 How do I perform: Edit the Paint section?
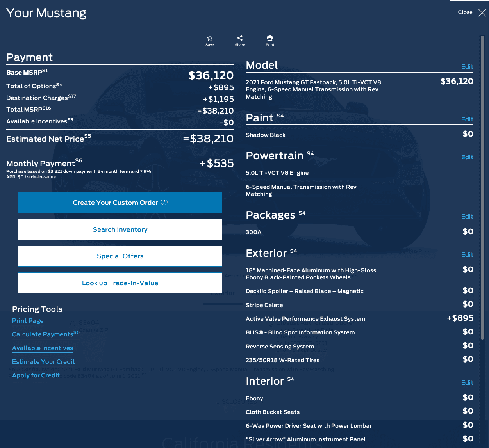coord(467,119)
